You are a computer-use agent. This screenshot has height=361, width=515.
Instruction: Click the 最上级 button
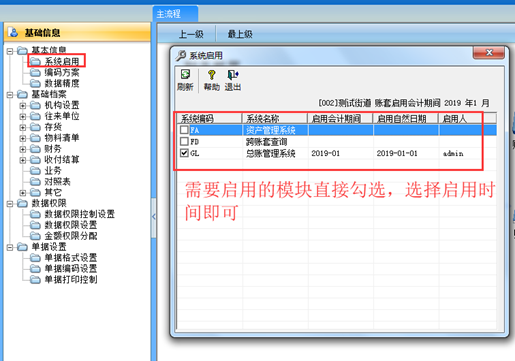[x=240, y=34]
